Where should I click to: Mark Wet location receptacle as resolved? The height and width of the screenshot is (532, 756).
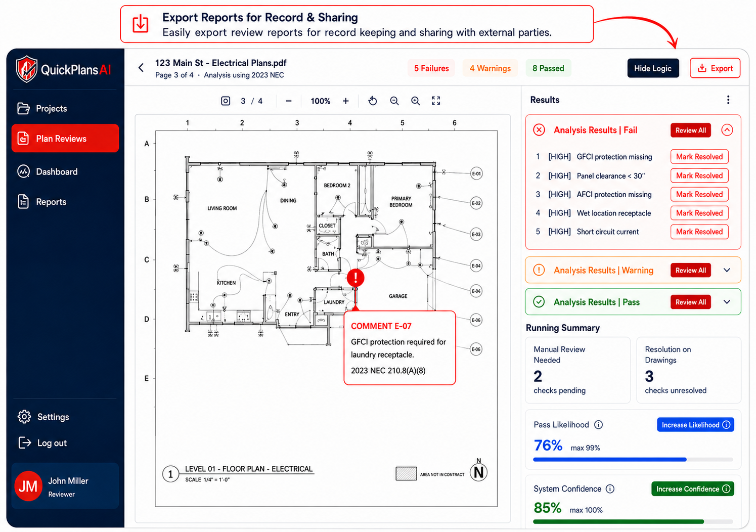(699, 213)
